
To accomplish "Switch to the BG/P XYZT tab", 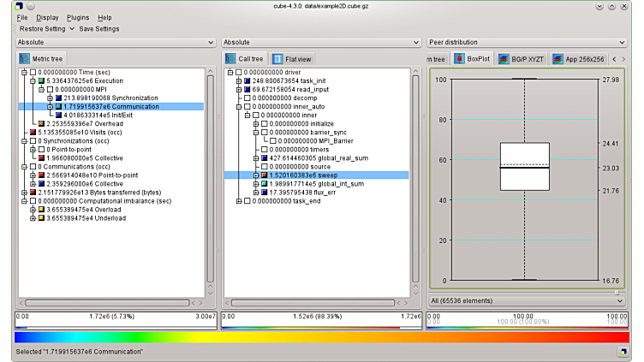I will (524, 59).
